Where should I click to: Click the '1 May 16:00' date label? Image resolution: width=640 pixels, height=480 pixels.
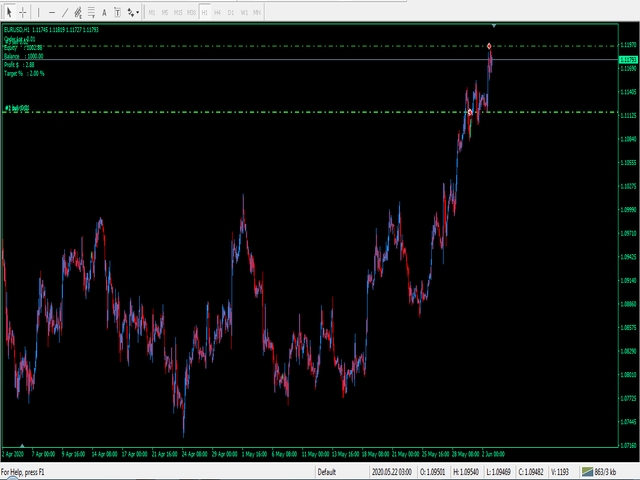click(255, 454)
